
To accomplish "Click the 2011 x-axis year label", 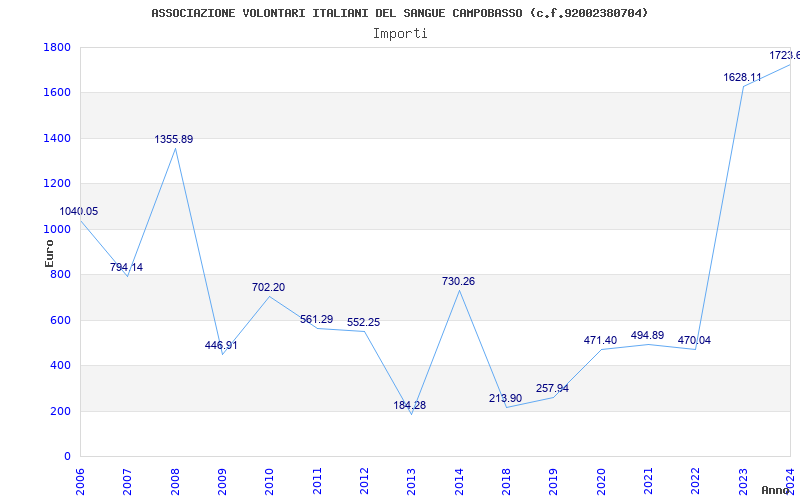I will point(317,481).
